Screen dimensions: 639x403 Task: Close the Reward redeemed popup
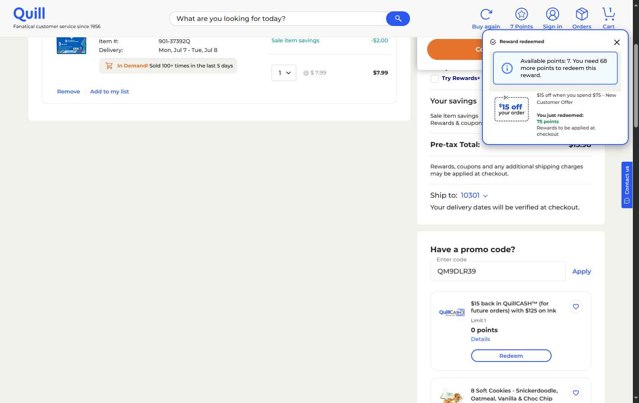coord(617,42)
